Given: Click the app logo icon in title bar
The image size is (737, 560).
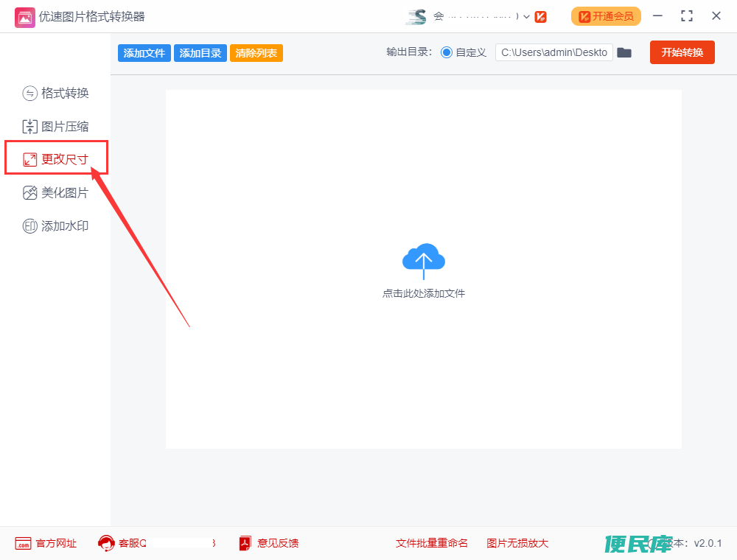Looking at the screenshot, I should click(x=25, y=18).
